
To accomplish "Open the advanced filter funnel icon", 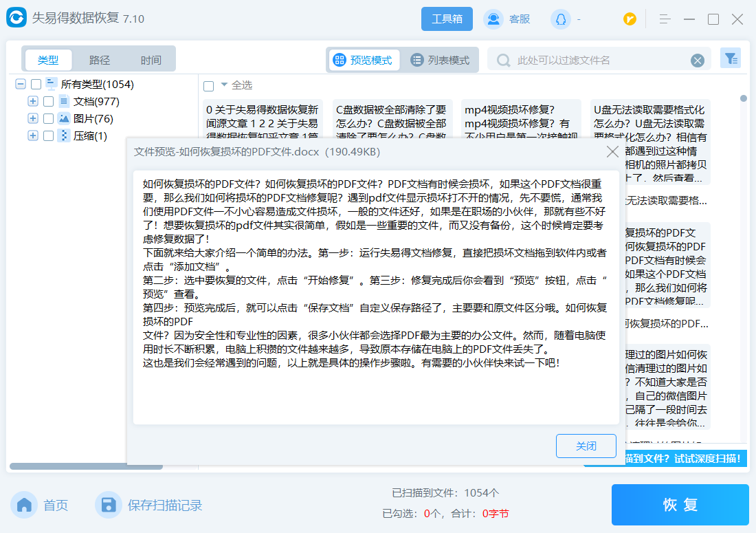I will [731, 58].
